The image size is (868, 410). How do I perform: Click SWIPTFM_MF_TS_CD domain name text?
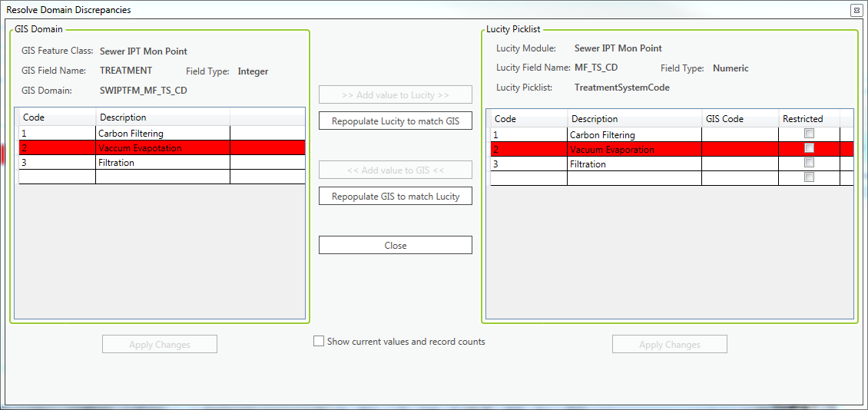[144, 90]
